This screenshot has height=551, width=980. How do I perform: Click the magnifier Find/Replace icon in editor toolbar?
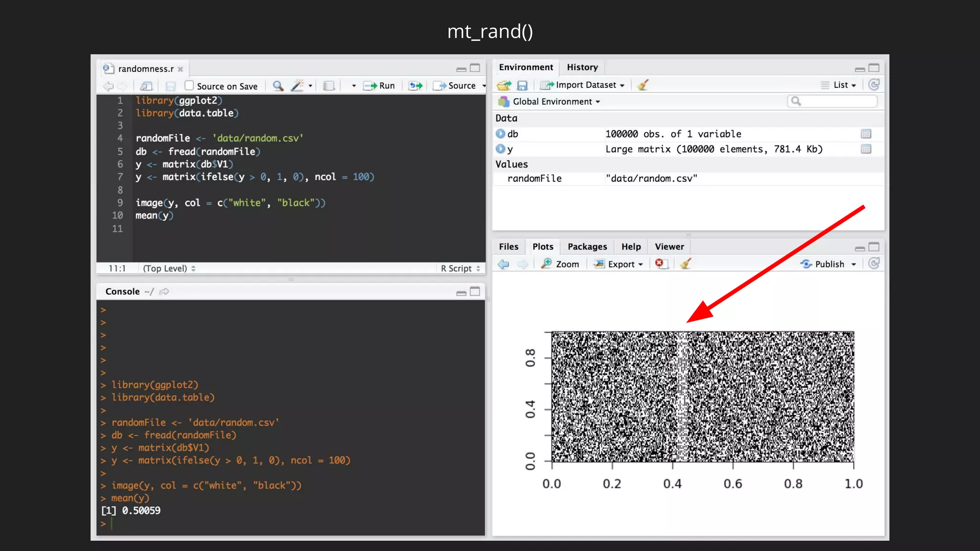278,86
